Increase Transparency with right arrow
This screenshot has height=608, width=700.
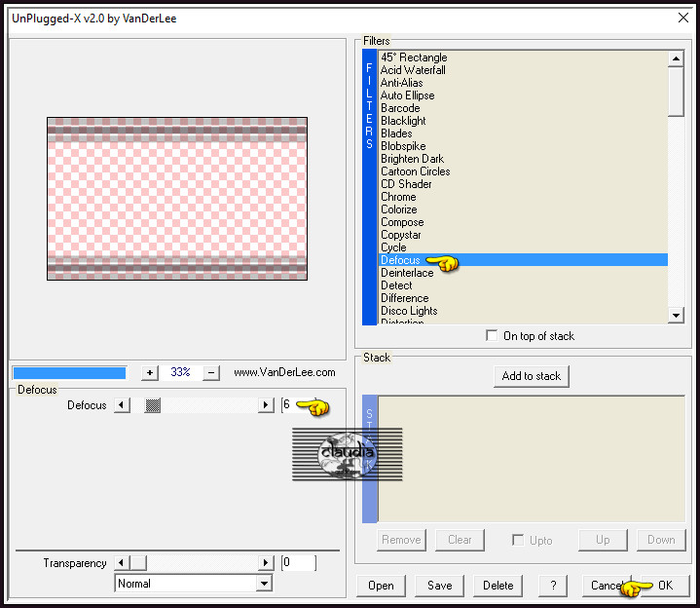tap(266, 562)
